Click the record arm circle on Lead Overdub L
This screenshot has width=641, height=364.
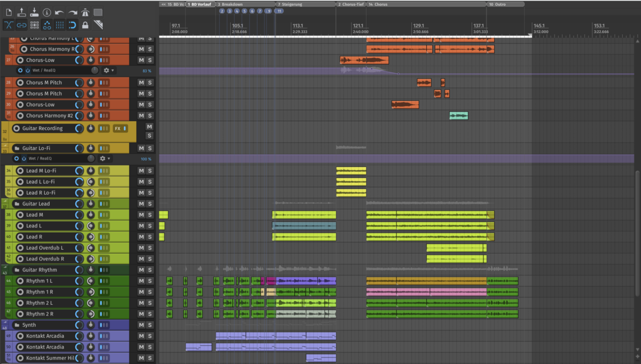20,248
